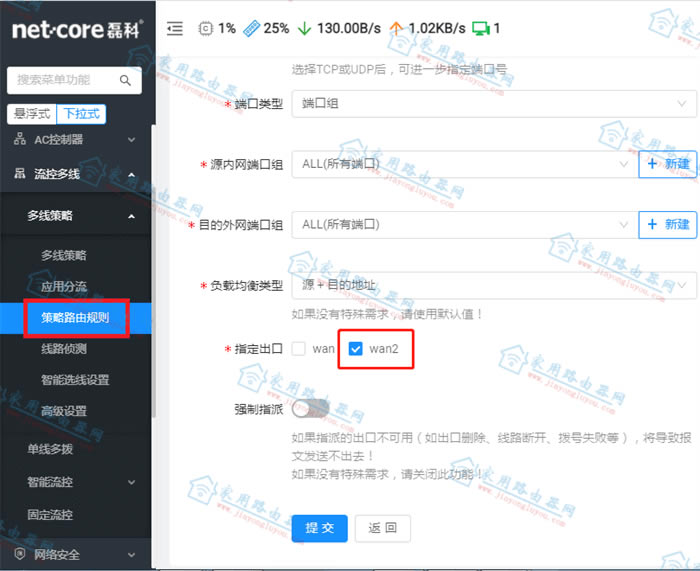The image size is (700, 571).
Task: Uncheck the wan2 checkbox
Action: (x=355, y=349)
